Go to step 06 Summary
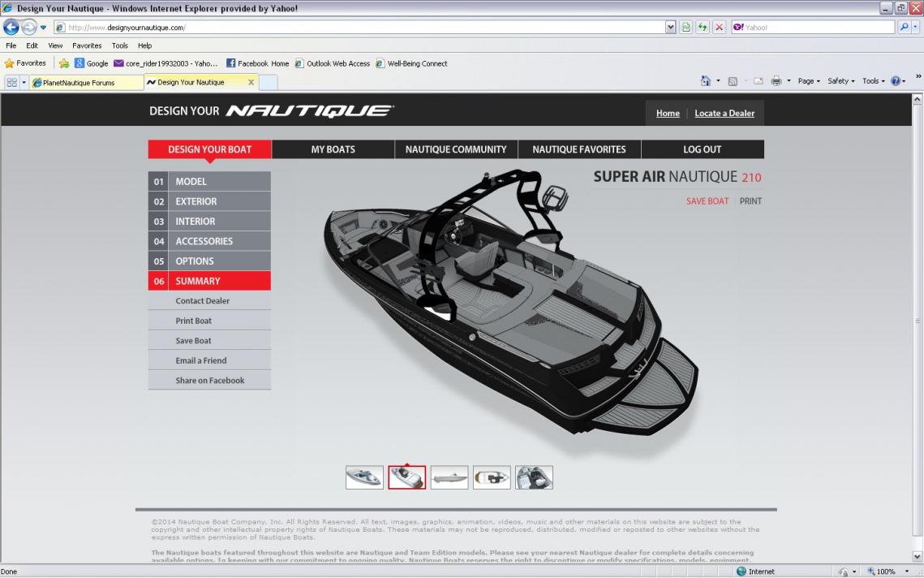 coord(209,281)
